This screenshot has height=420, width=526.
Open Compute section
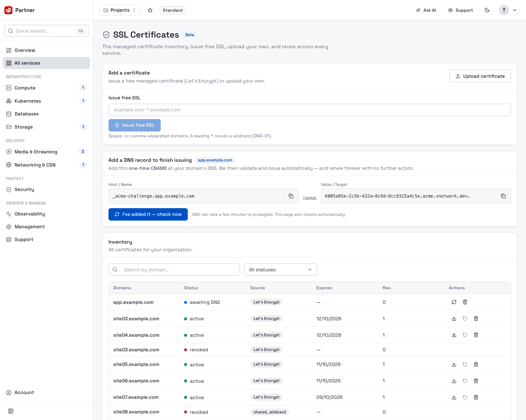(x=46, y=88)
